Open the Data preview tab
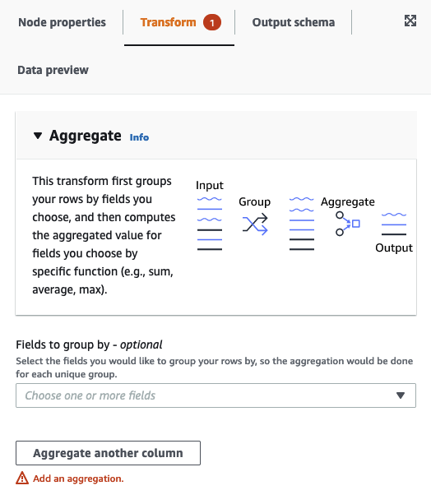This screenshot has height=504, width=431. point(53,70)
